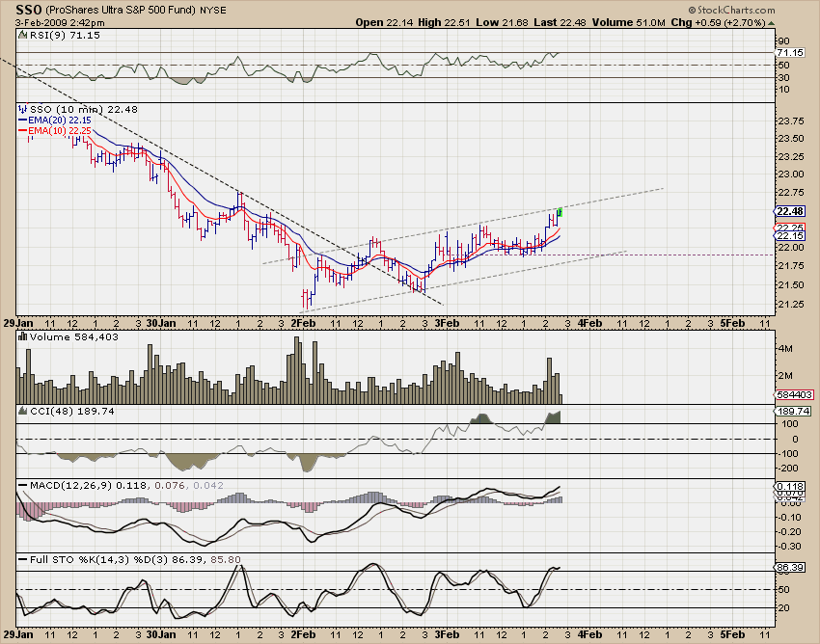Click the green up arrow beside Chg

[772, 23]
